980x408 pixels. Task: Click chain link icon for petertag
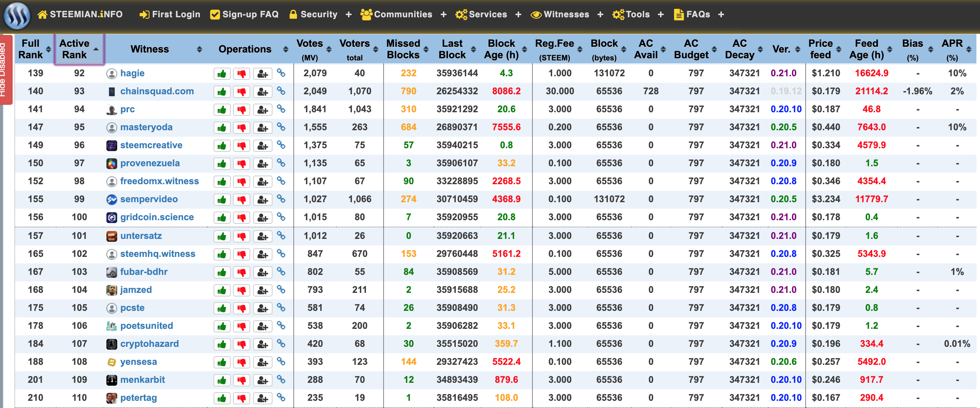click(281, 397)
